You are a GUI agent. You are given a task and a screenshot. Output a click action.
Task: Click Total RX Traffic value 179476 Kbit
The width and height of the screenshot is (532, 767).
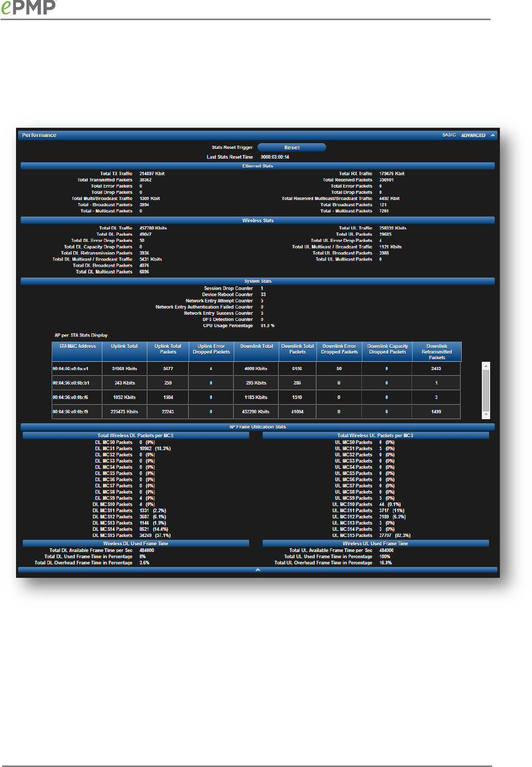[392, 174]
